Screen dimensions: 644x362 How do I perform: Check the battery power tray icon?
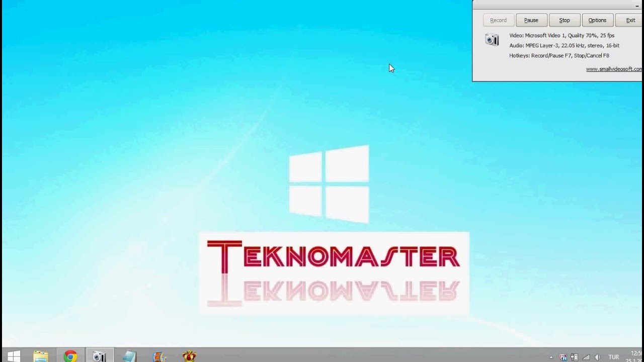575,357
